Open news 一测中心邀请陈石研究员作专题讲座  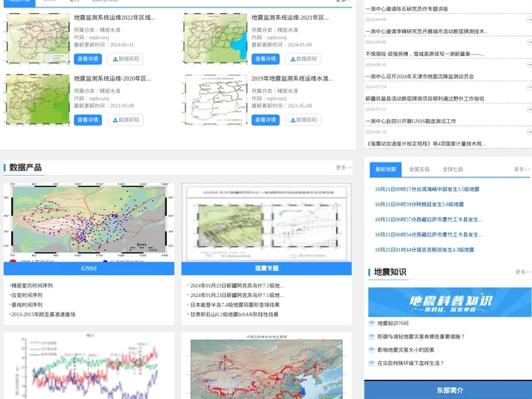point(406,9)
